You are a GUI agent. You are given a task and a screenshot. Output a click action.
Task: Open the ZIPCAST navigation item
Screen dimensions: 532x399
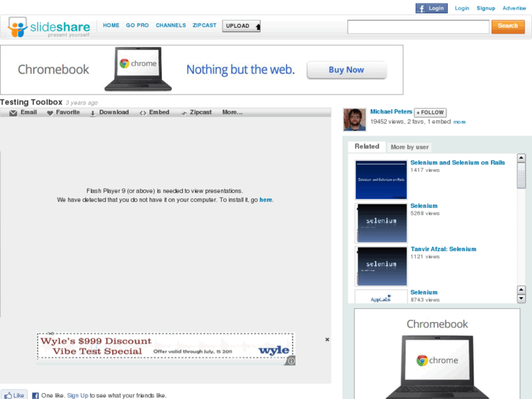[204, 26]
